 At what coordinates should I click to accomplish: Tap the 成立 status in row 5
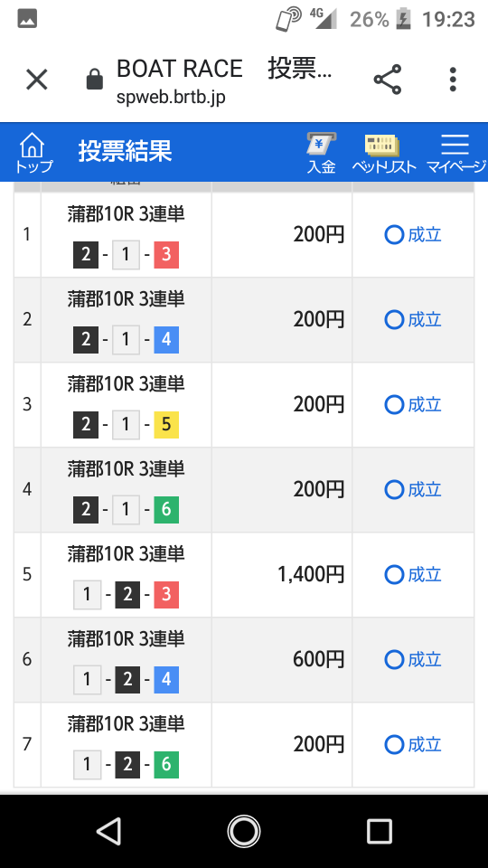tap(413, 575)
